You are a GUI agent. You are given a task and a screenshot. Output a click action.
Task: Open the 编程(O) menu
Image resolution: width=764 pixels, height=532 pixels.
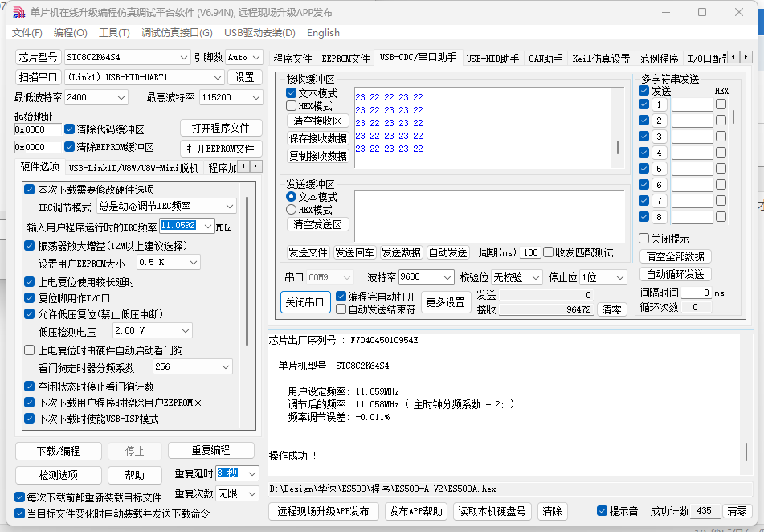point(70,33)
